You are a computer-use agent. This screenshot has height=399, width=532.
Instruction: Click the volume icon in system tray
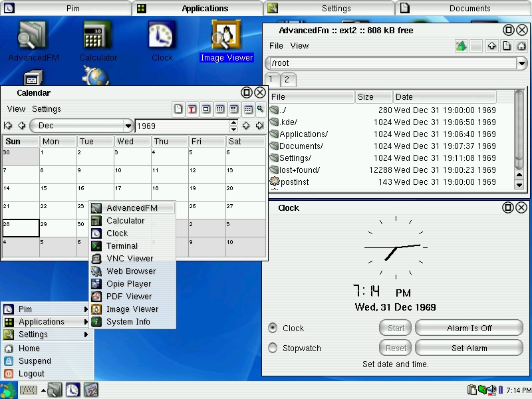point(491,390)
